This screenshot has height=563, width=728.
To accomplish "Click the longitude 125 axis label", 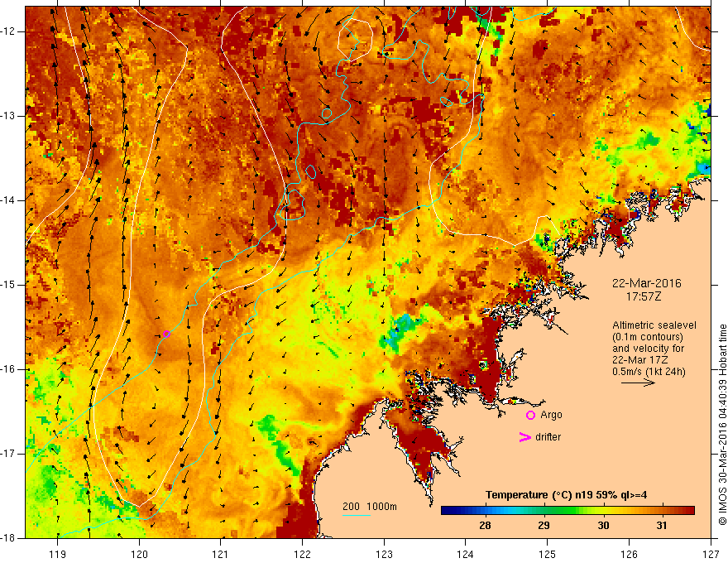I will click(548, 554).
